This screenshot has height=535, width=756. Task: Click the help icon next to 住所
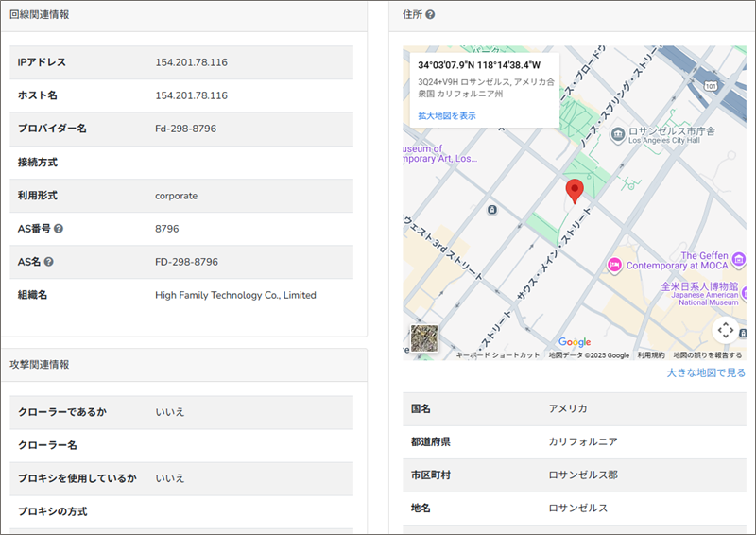(430, 15)
